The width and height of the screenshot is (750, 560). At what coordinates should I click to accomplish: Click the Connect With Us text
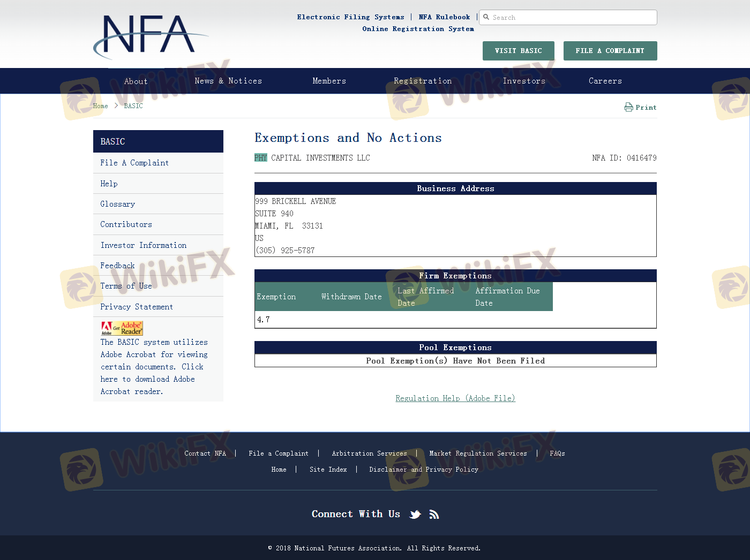(x=356, y=514)
